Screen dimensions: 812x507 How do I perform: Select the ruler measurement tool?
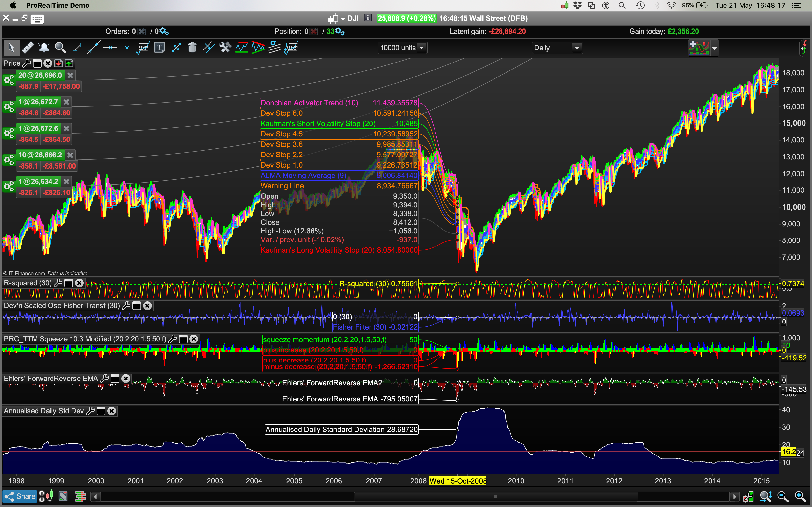pos(28,48)
